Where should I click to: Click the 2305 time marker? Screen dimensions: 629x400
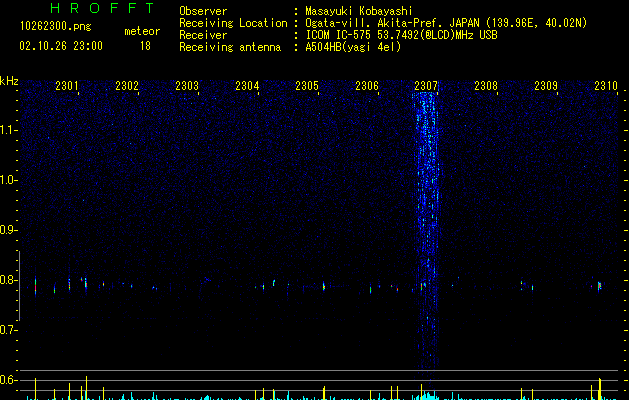(307, 85)
